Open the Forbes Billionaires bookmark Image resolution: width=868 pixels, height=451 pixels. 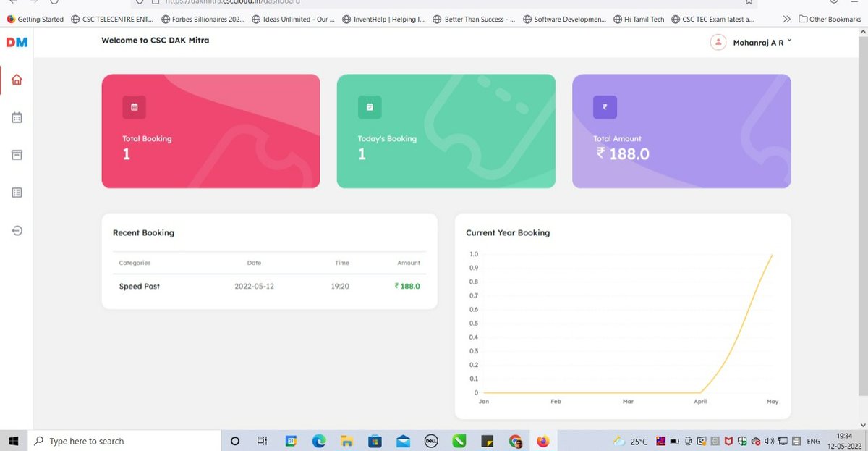point(203,20)
